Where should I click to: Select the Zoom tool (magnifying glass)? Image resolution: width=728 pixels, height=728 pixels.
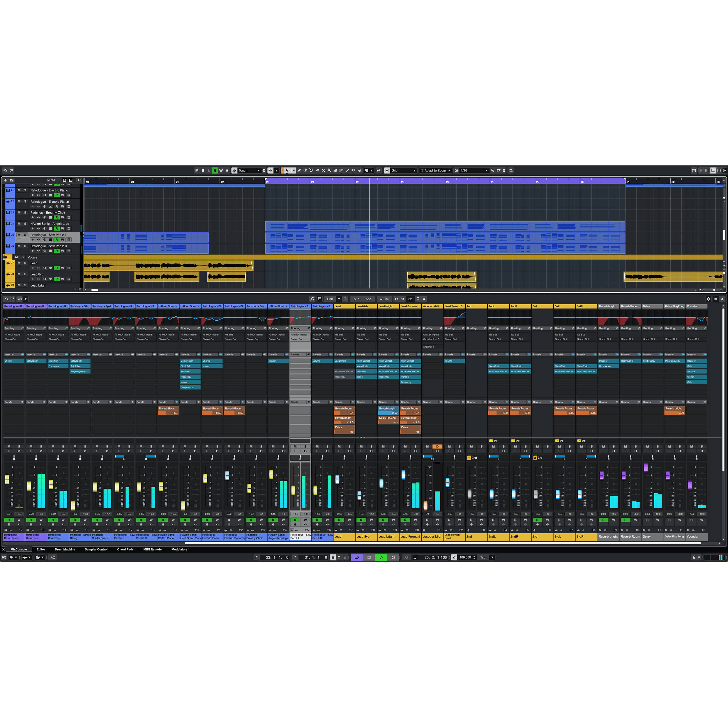[329, 170]
